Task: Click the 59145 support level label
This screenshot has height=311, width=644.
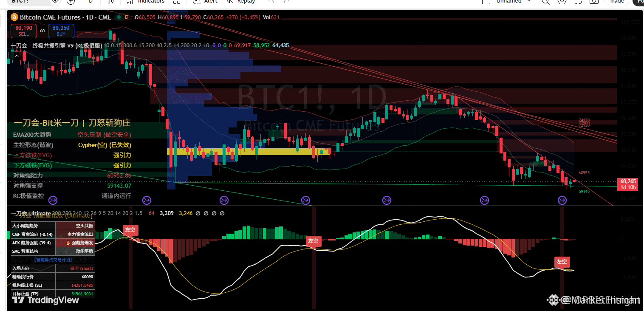Action: (x=584, y=192)
